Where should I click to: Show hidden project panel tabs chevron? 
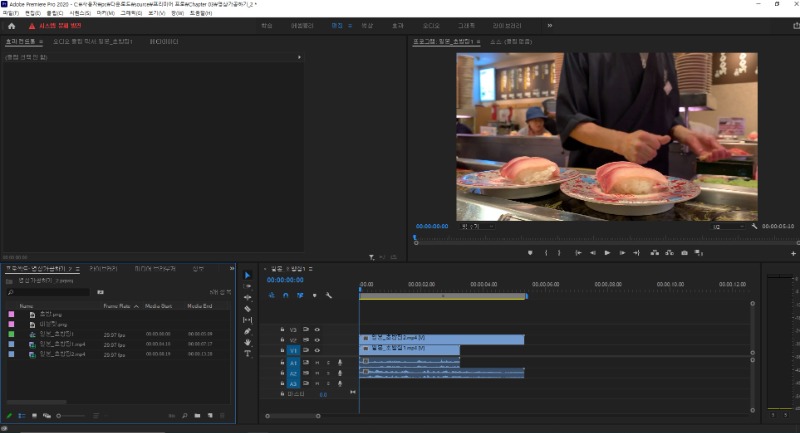click(232, 268)
